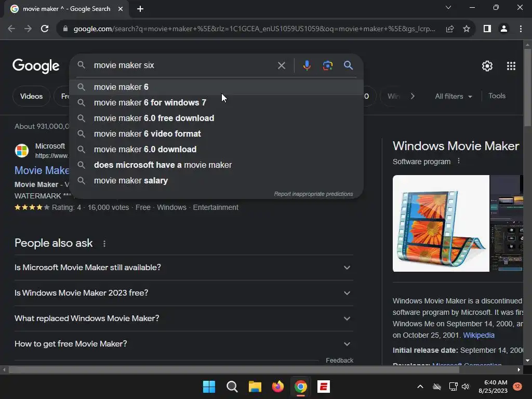Open People also ask options menu
This screenshot has height=399, width=532.
[104, 244]
